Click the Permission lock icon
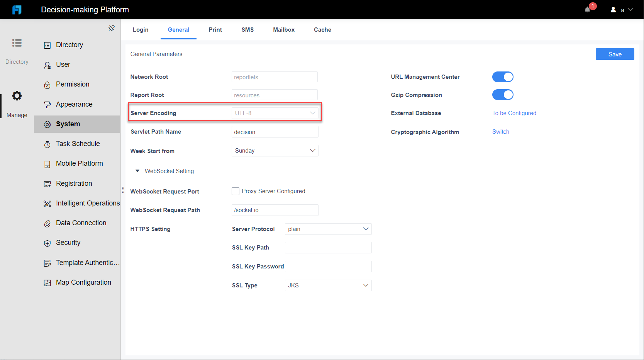The image size is (644, 360). pyautogui.click(x=47, y=85)
